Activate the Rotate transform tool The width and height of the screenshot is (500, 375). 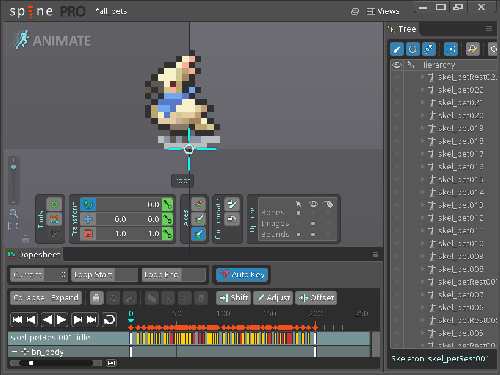[88, 204]
